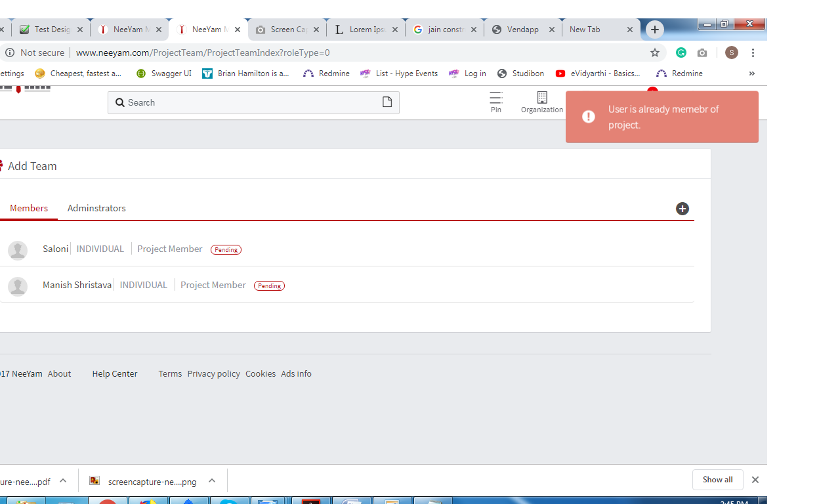Open a new browser tab with plus button
Image resolution: width=840 pixels, height=504 pixels.
point(654,30)
